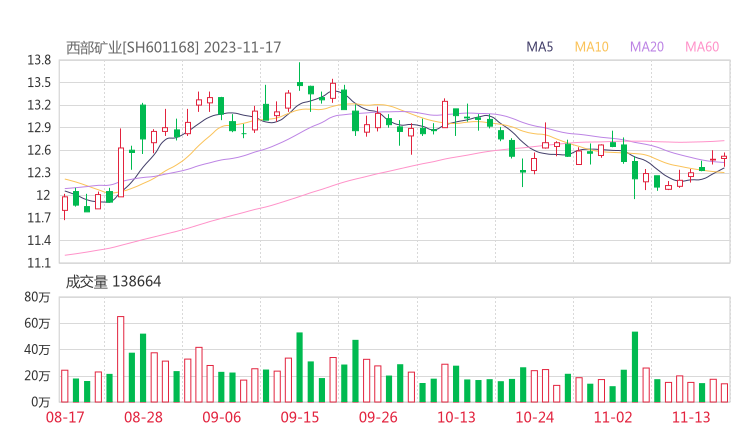Select the 11-02 date marker
The height and width of the screenshot is (440, 740).
[x=613, y=417]
